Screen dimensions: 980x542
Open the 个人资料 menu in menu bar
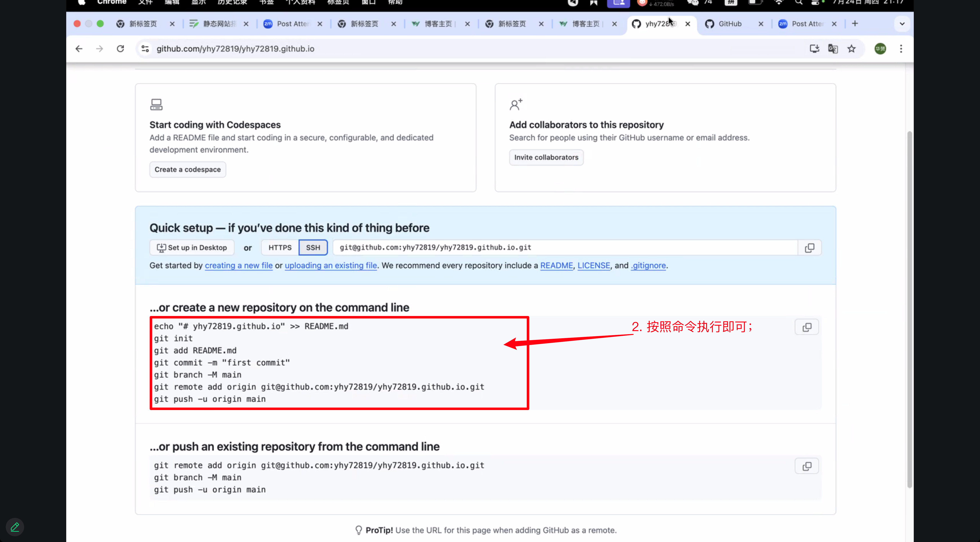pos(301,2)
